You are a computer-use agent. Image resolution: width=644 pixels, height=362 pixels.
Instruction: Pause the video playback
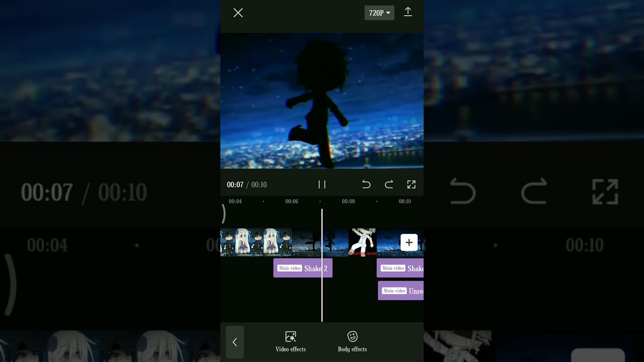(x=322, y=185)
